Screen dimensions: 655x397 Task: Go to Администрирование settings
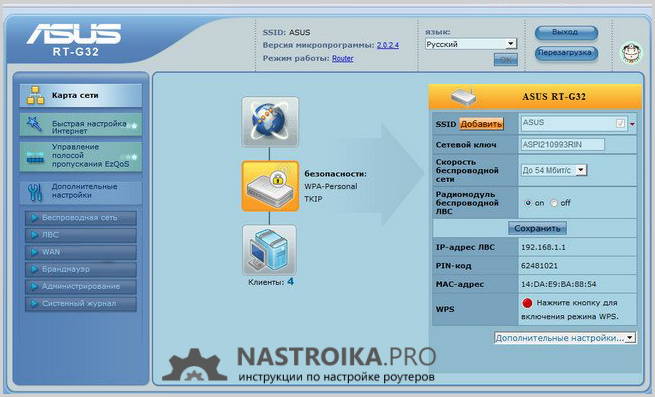tap(81, 286)
